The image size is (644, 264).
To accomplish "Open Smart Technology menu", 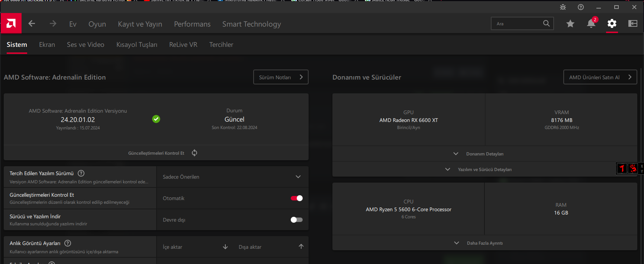I will pyautogui.click(x=252, y=24).
